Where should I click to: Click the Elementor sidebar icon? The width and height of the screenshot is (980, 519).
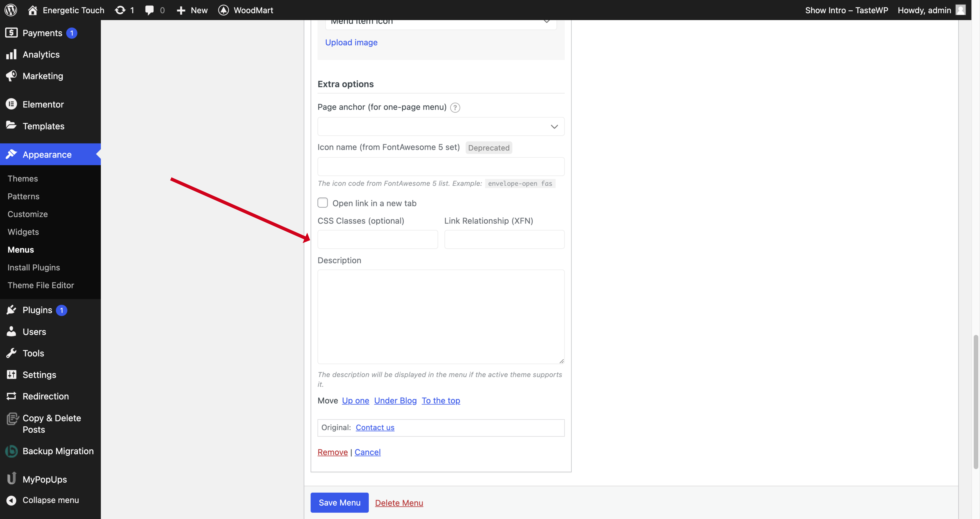click(x=11, y=104)
